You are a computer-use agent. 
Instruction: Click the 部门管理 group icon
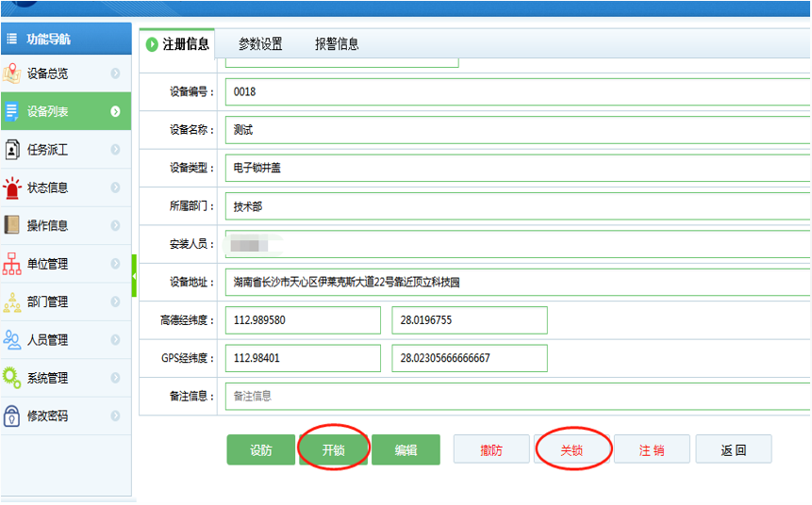[12, 302]
